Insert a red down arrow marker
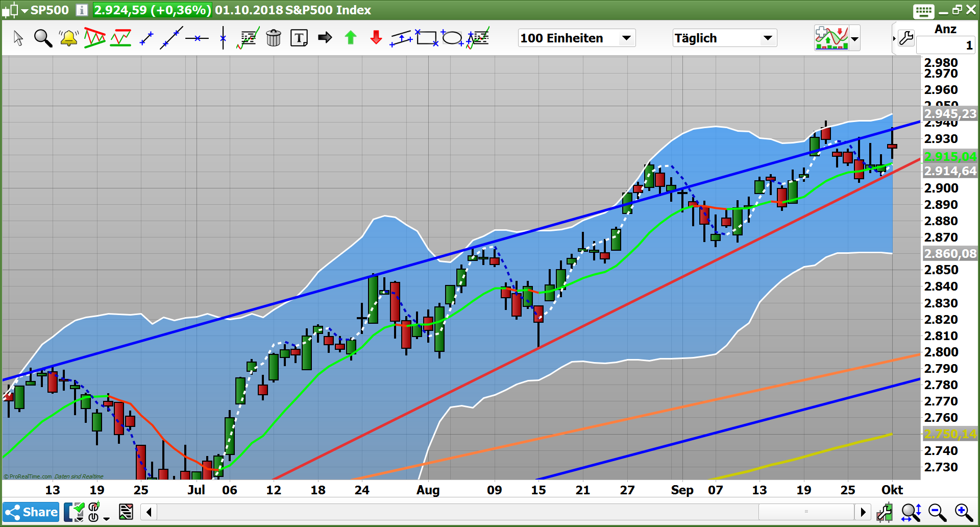980x527 pixels. point(376,38)
